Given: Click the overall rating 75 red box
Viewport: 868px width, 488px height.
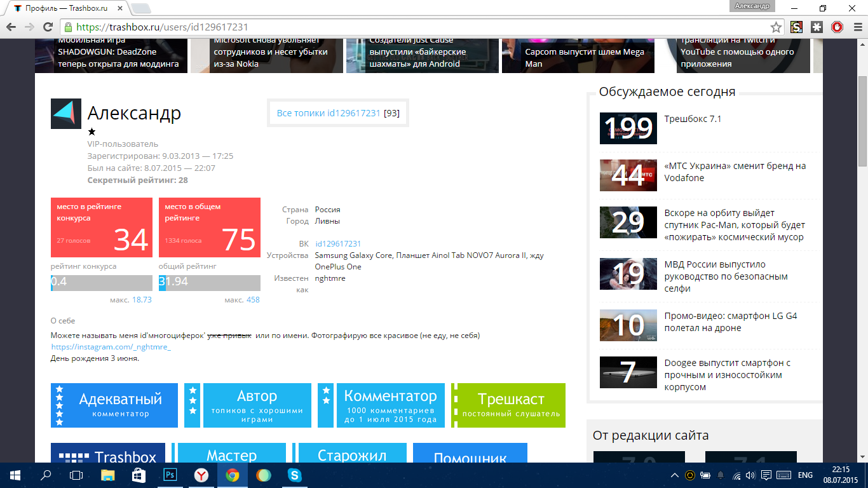Looking at the screenshot, I should click(x=210, y=227).
